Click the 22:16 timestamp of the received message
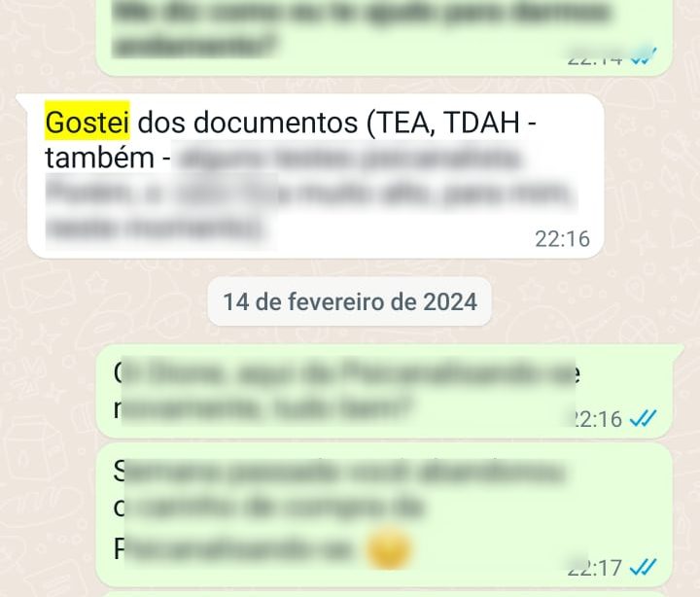The height and width of the screenshot is (597, 700). [562, 239]
